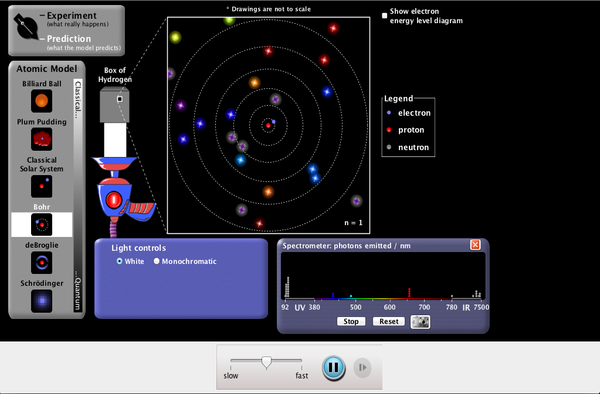This screenshot has height=394, width=600.
Task: Choose the Classical Solar System model icon
Action: (x=41, y=186)
